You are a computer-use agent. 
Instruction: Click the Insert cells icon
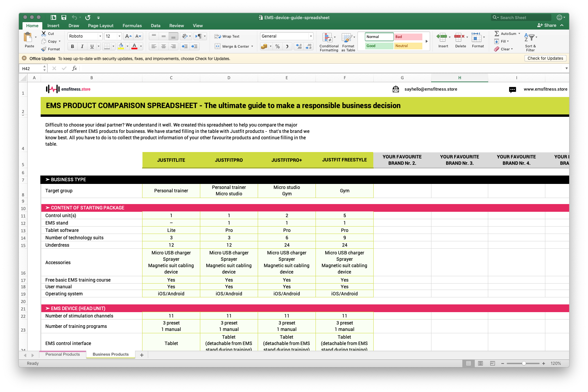pyautogui.click(x=442, y=37)
